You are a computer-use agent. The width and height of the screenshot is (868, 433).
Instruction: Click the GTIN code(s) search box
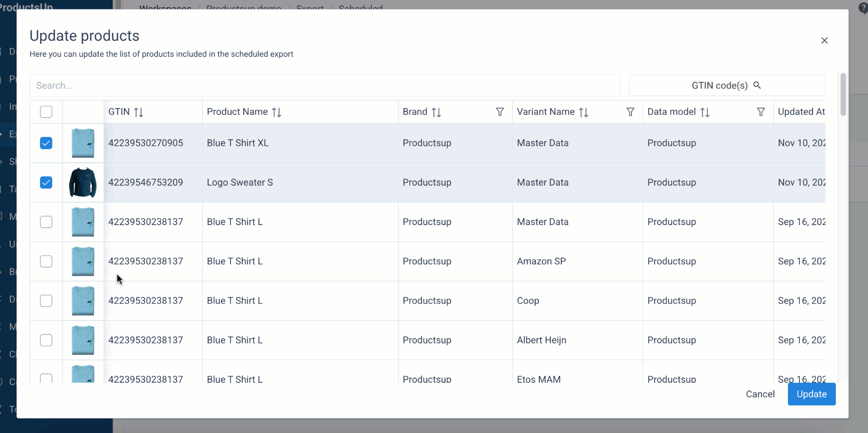coord(726,85)
